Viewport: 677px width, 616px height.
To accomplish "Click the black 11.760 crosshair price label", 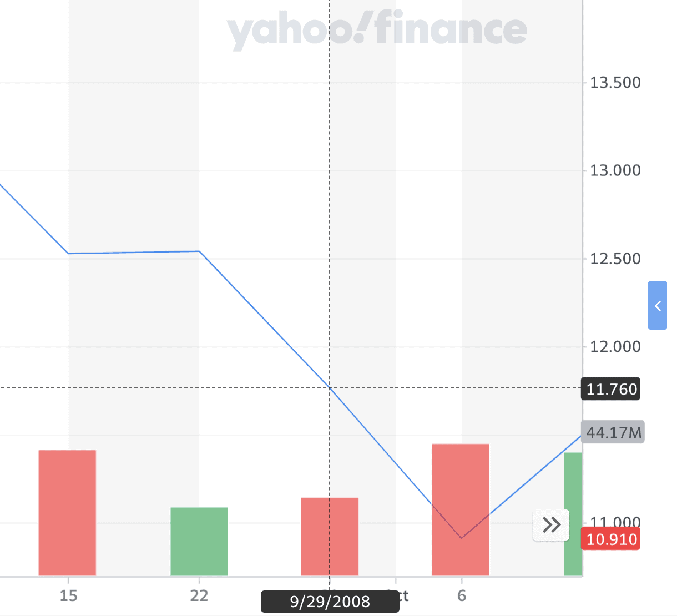I will point(611,389).
